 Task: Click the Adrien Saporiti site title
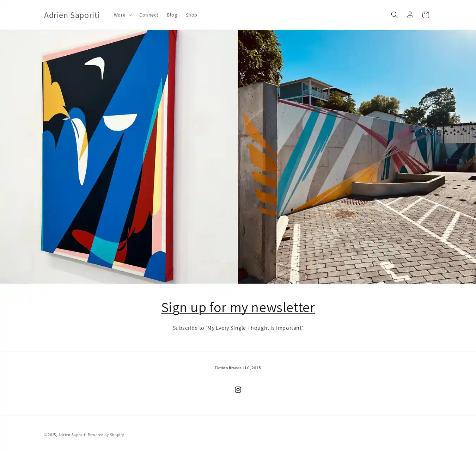(72, 15)
